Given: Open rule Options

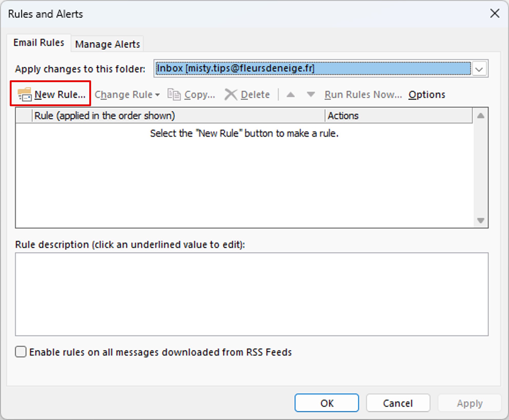Looking at the screenshot, I should 426,95.
